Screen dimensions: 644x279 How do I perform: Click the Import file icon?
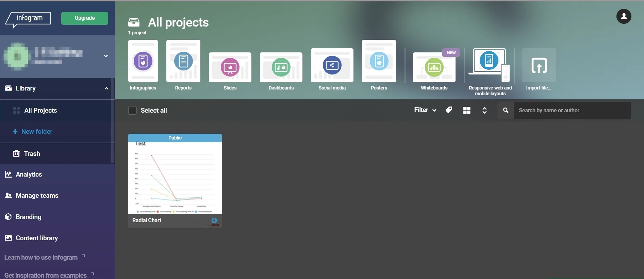pos(539,66)
